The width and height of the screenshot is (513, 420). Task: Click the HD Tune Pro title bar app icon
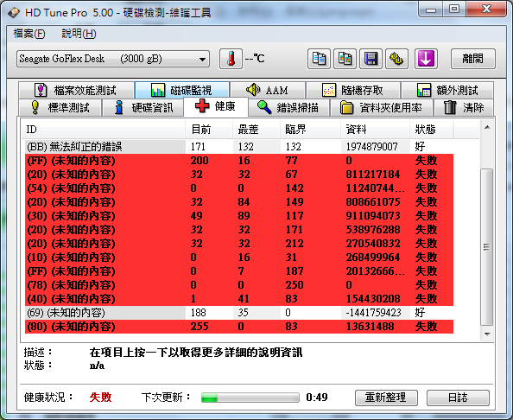pyautogui.click(x=14, y=13)
